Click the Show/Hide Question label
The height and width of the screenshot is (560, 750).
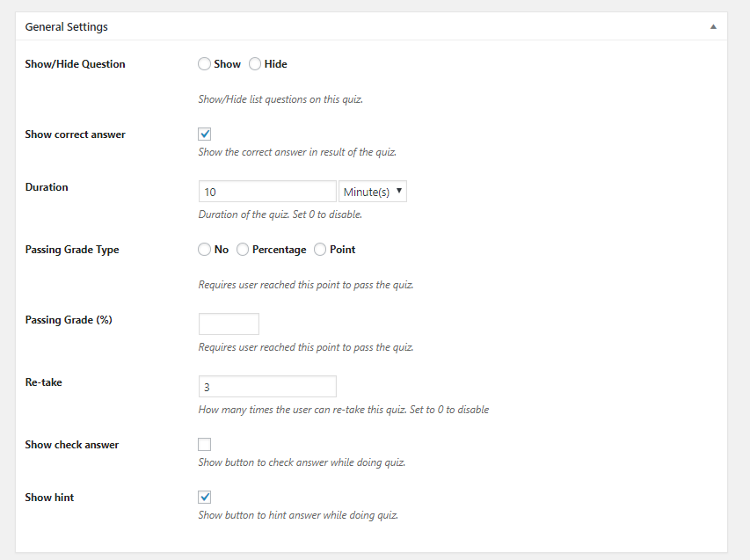(75, 64)
